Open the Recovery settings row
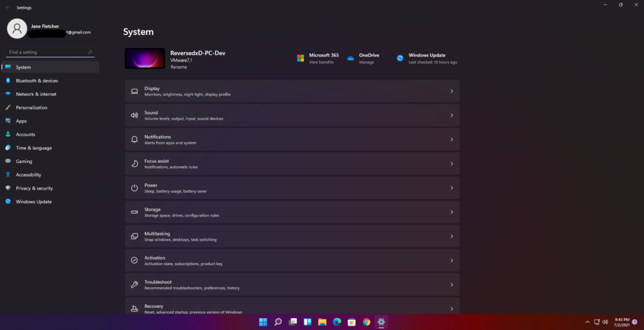This screenshot has height=330, width=644. point(292,306)
